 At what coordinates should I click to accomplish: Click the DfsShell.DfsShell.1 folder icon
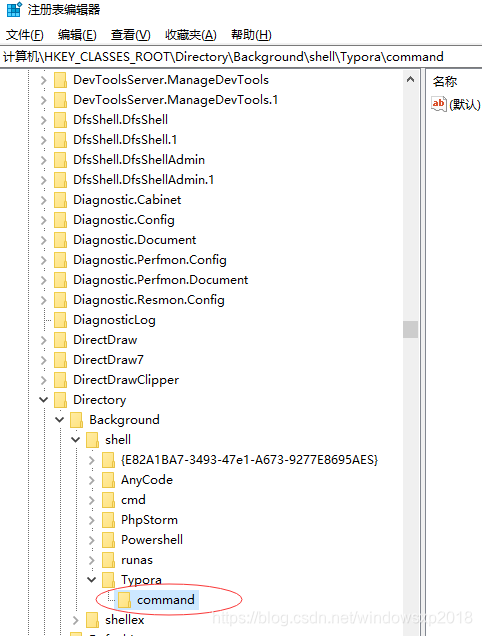[x=60, y=140]
